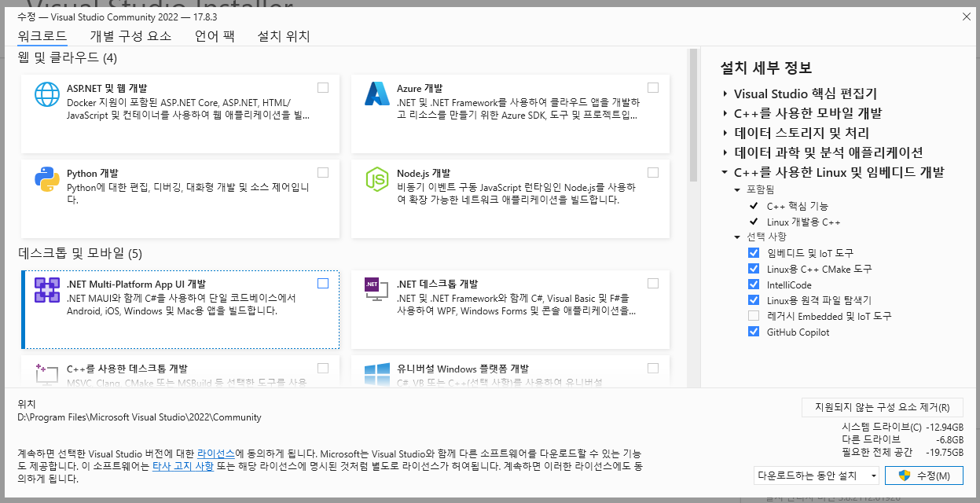Click the Universal Windows Platform icon

pos(377,374)
